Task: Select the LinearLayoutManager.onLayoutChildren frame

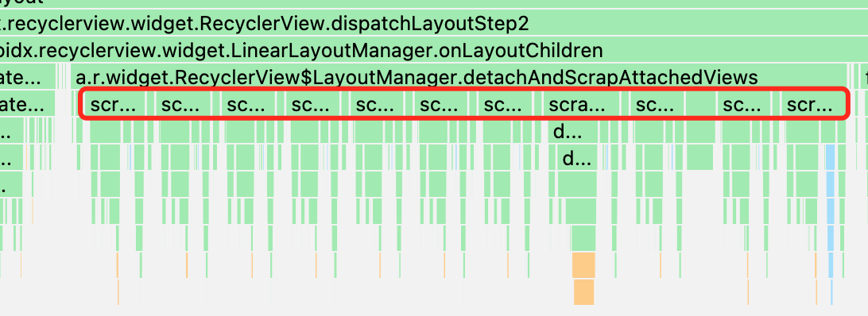Action: tap(434, 50)
